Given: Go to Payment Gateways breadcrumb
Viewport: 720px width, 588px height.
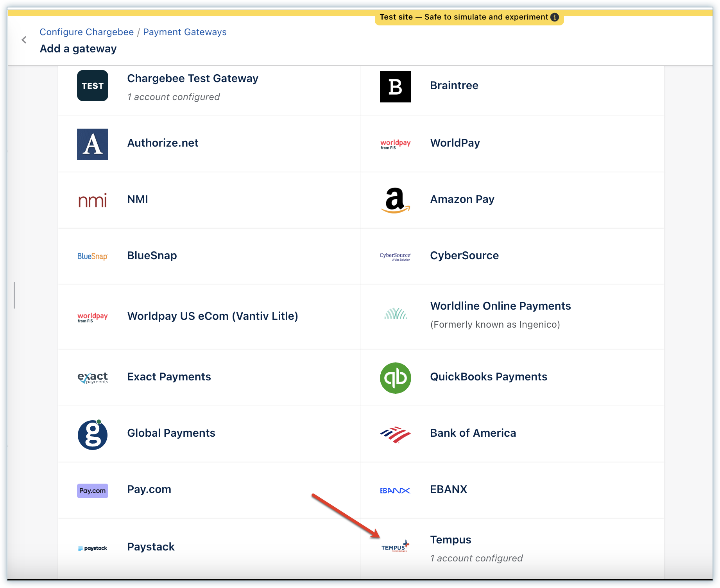Looking at the screenshot, I should pyautogui.click(x=184, y=32).
